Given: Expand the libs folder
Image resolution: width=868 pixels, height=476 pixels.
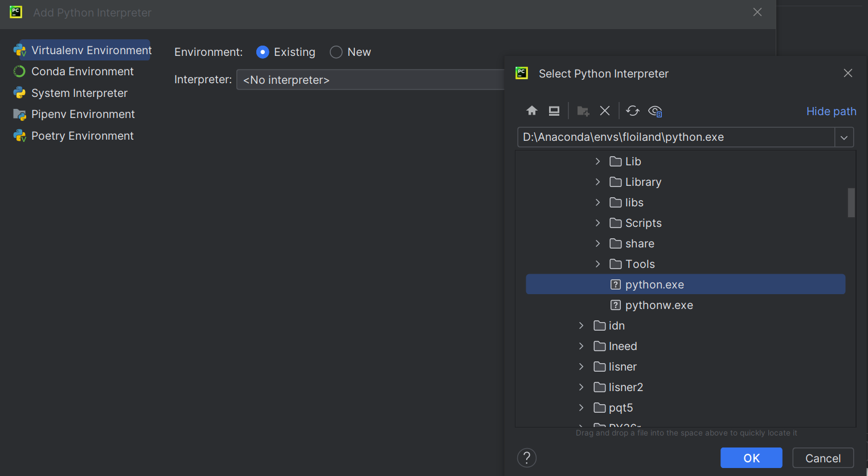Looking at the screenshot, I should (x=597, y=202).
